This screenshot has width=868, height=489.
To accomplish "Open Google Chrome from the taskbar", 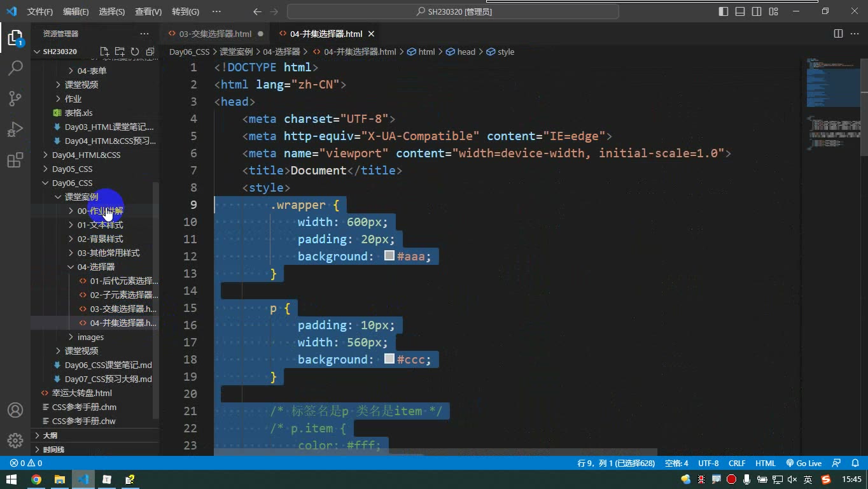I will click(36, 479).
